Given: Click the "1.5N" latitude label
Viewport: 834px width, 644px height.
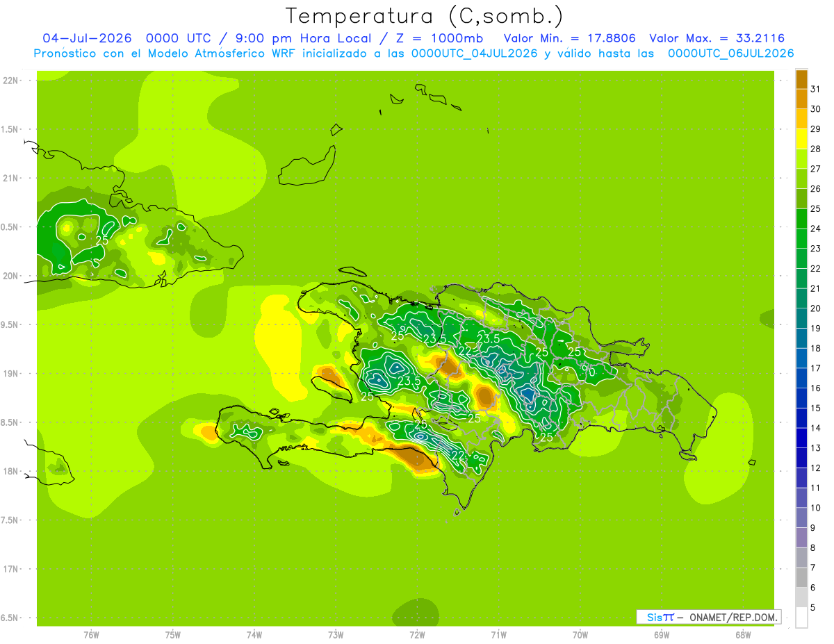Looking at the screenshot, I should 10,129.
